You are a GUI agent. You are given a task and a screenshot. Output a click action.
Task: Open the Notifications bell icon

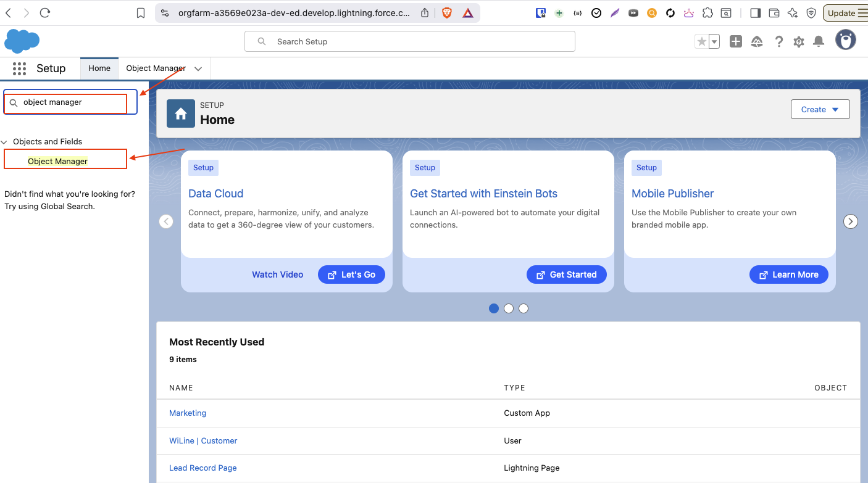point(819,41)
